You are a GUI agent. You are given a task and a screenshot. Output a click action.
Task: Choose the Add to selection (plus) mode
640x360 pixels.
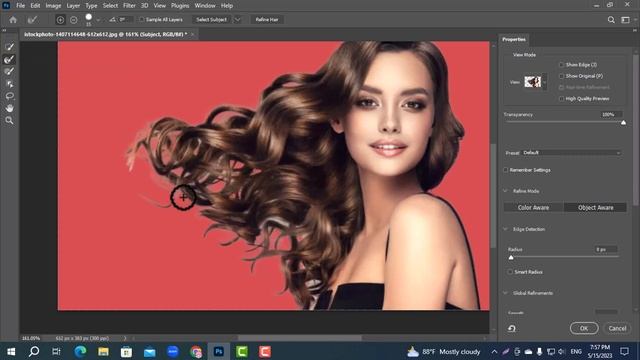pos(60,20)
